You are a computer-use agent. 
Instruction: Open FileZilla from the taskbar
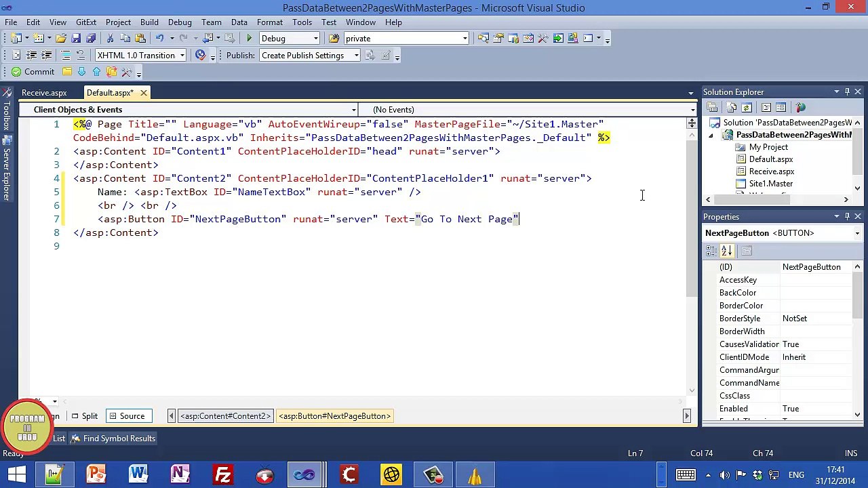[222, 475]
